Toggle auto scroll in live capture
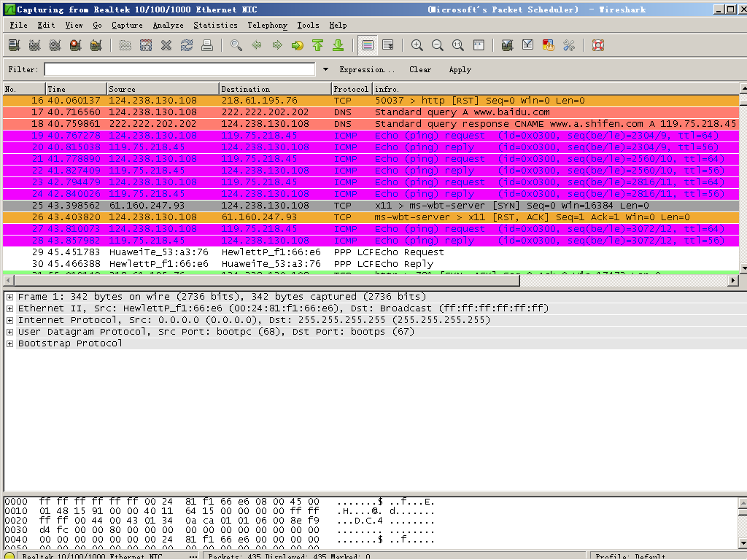Viewport: 747px width, 560px height. point(388,45)
